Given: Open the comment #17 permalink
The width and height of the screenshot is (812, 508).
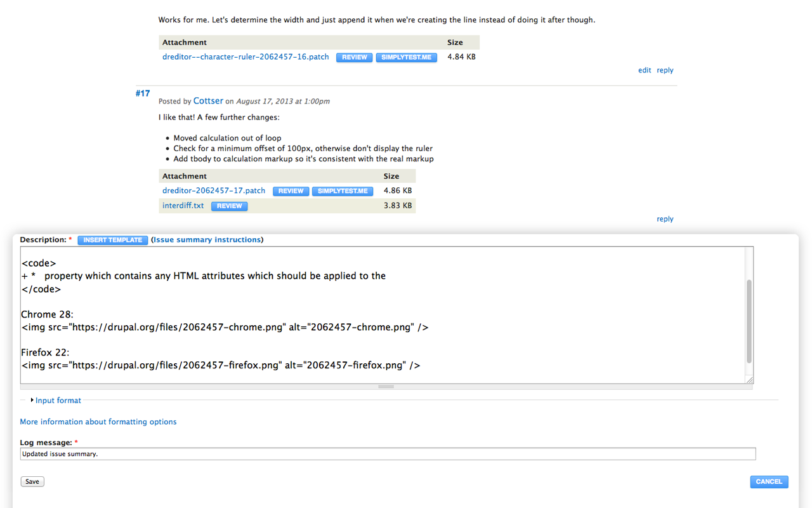Looking at the screenshot, I should pyautogui.click(x=143, y=93).
